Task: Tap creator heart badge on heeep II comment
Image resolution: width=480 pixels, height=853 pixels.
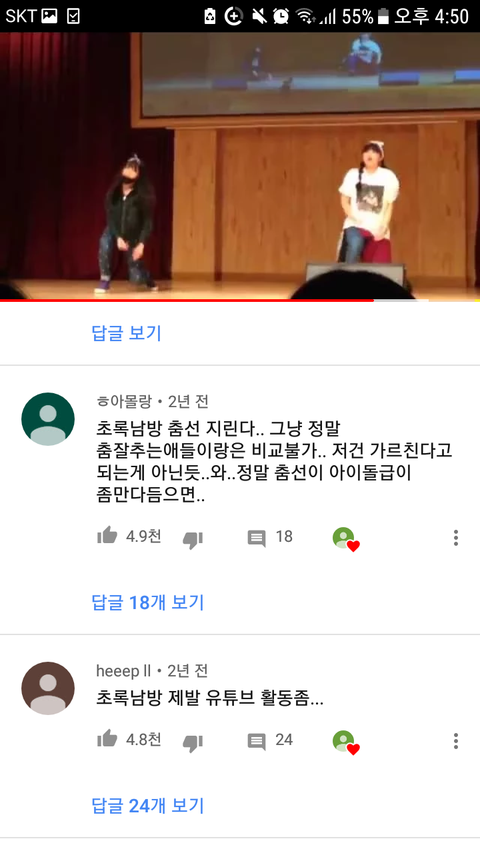Action: 346,742
